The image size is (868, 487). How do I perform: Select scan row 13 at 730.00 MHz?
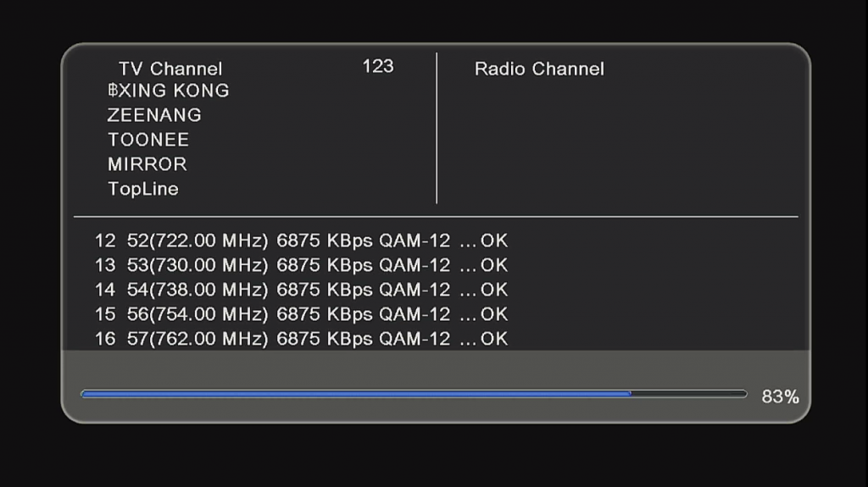coord(301,265)
